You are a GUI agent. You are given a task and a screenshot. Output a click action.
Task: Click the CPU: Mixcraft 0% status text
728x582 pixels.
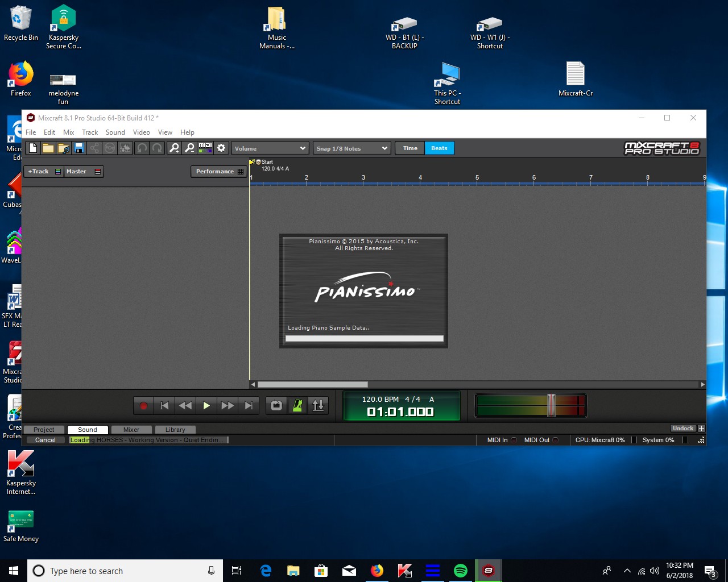600,440
